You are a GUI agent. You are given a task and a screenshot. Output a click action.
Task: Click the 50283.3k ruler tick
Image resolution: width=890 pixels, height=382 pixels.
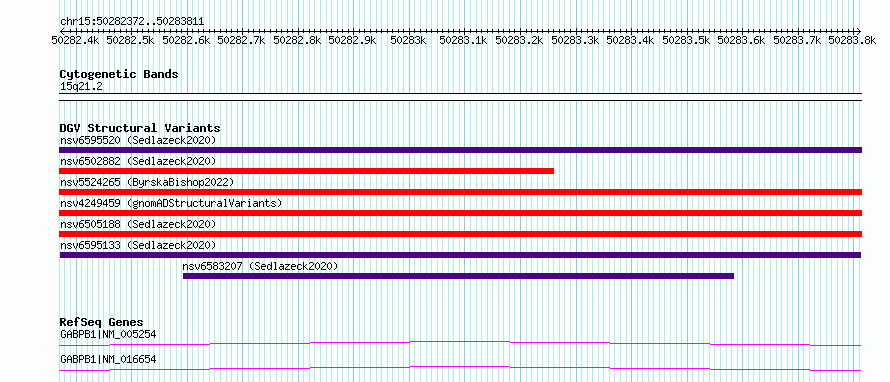[x=576, y=40]
